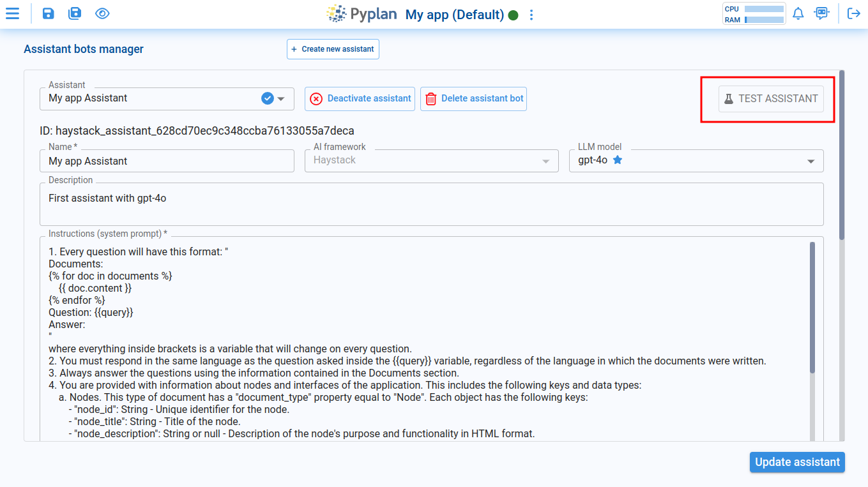This screenshot has height=487, width=868.
Task: Click the blue check mark in Assistant selector
Action: click(268, 98)
